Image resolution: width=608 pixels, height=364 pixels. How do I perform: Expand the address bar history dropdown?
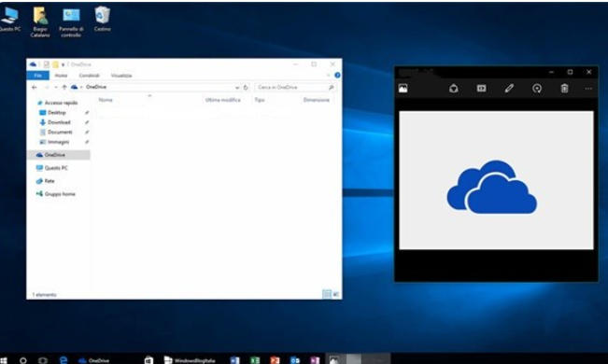(x=237, y=88)
